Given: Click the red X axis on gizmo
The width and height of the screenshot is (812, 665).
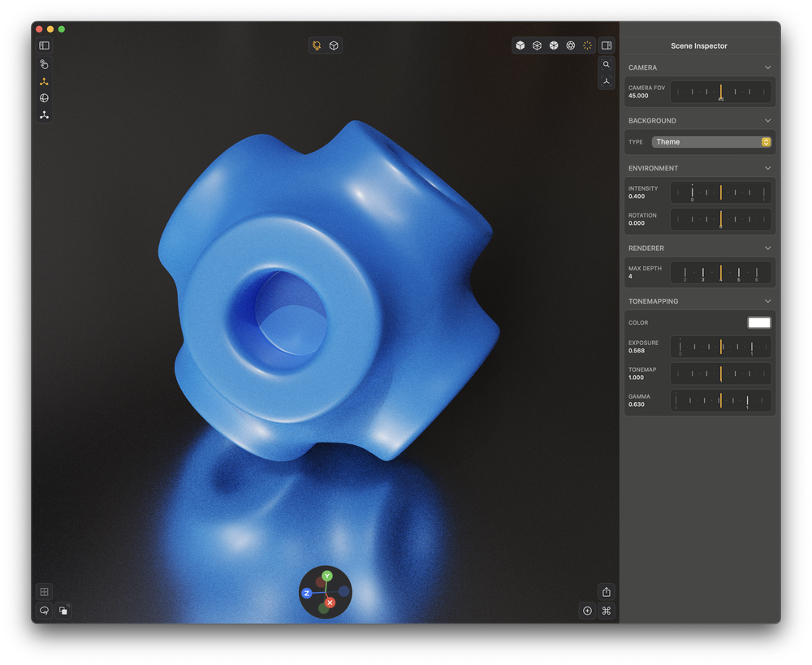Looking at the screenshot, I should coord(330,602).
